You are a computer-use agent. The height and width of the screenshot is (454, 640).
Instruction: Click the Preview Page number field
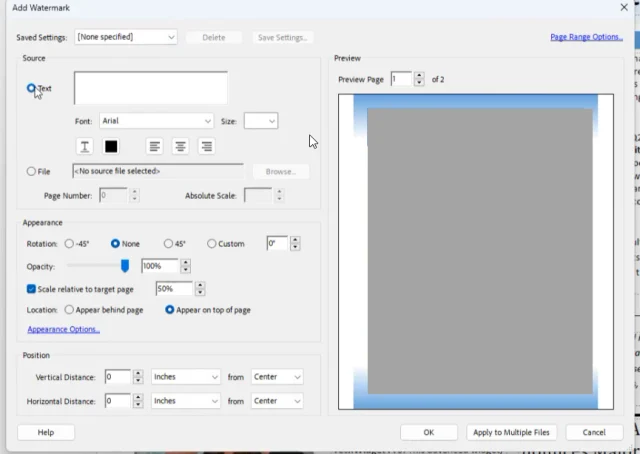[x=401, y=79]
